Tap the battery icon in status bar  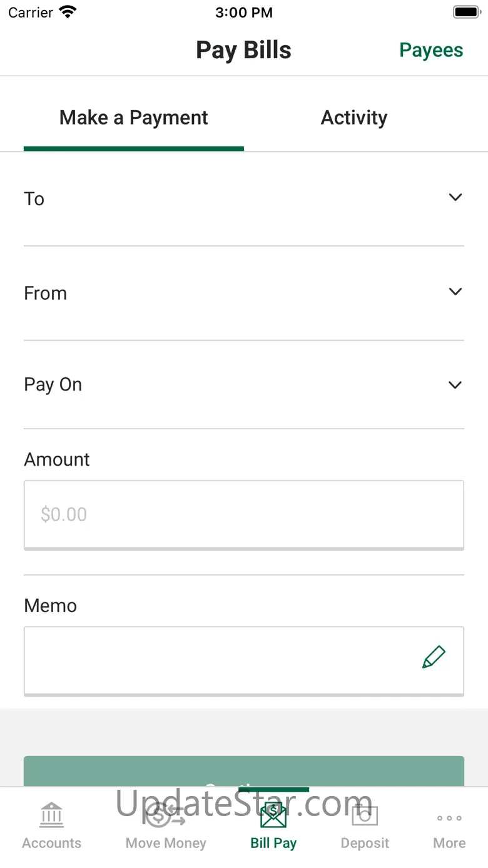coord(465,12)
